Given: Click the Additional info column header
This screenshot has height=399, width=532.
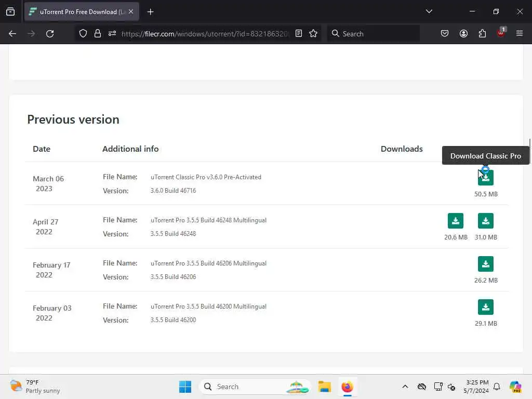Looking at the screenshot, I should 130,149.
